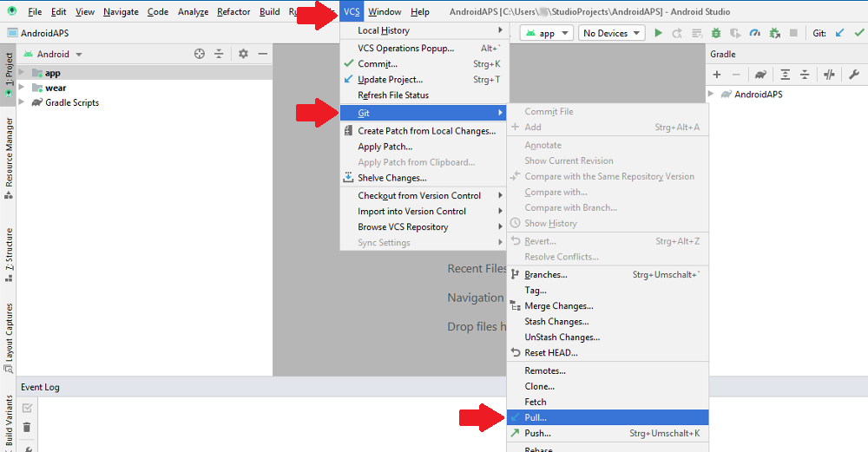Click Push... in Git submenu

608,433
